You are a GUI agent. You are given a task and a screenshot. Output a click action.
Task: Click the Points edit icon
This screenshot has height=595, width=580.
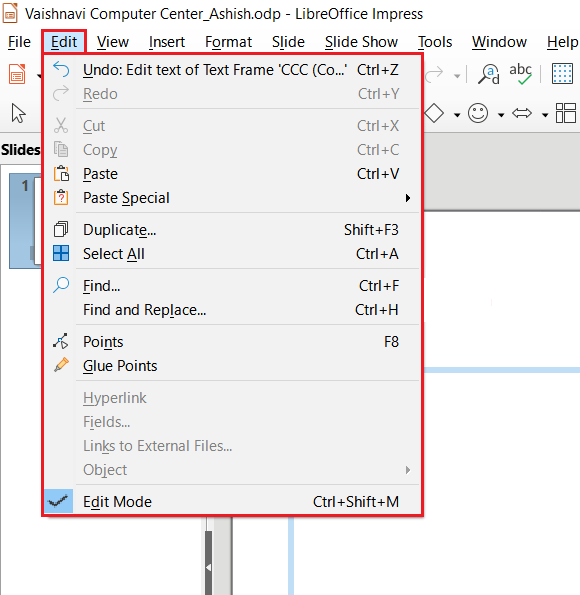[x=61, y=342]
